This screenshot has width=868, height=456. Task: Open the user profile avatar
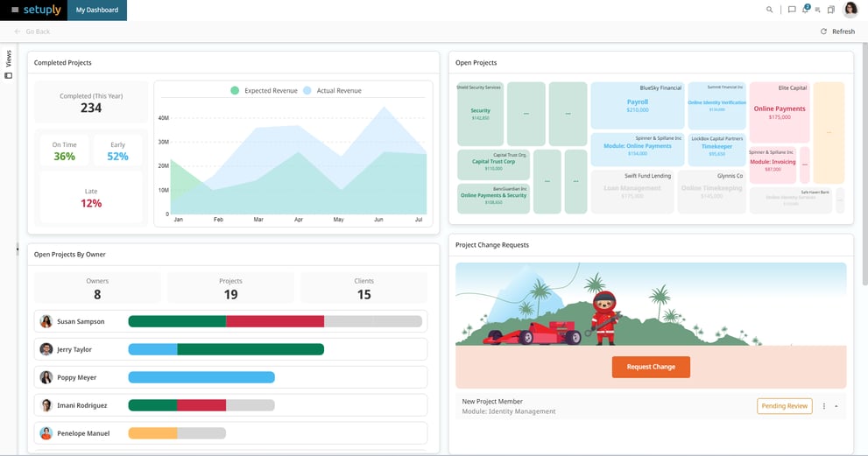850,10
